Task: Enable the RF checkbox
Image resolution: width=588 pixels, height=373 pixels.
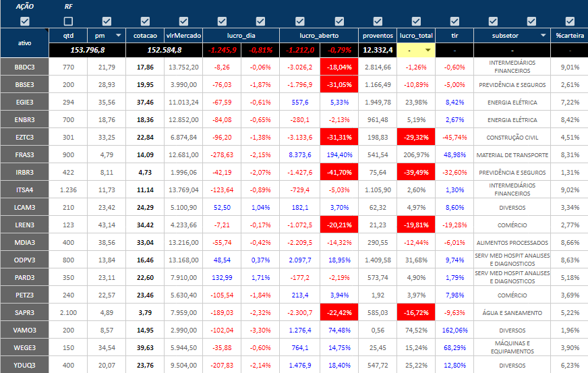Action: (x=68, y=22)
